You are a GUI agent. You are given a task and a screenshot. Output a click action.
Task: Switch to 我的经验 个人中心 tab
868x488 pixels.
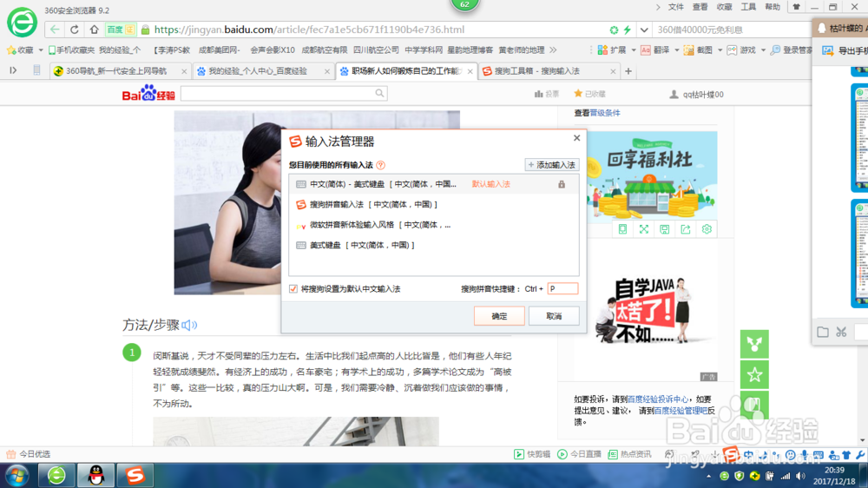[264, 71]
